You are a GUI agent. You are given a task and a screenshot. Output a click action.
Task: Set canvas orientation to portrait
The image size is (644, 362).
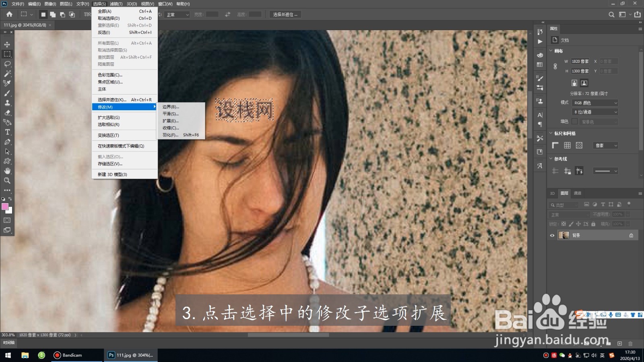coord(574,83)
